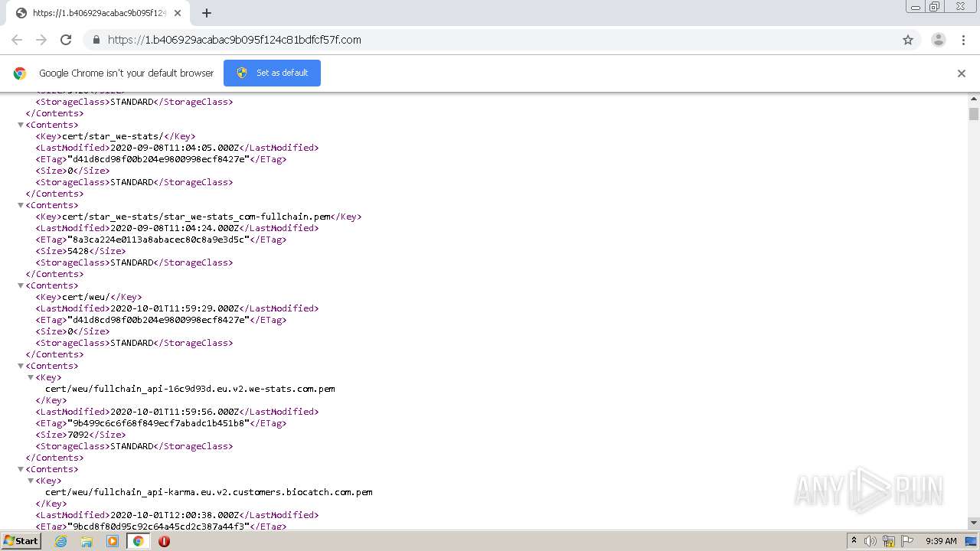Open Action Center flag icon
The height and width of the screenshot is (551, 980).
coord(907,541)
